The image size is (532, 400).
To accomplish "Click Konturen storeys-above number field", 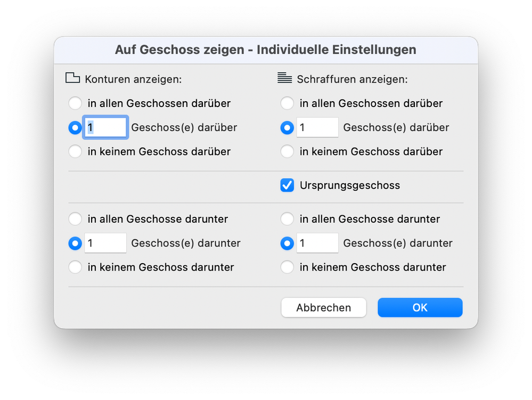I will 105,128.
